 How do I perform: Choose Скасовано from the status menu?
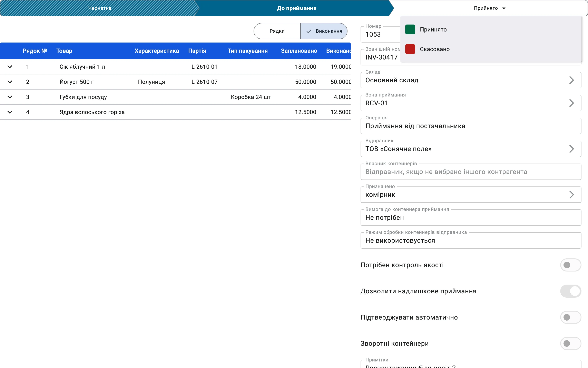pos(491,49)
